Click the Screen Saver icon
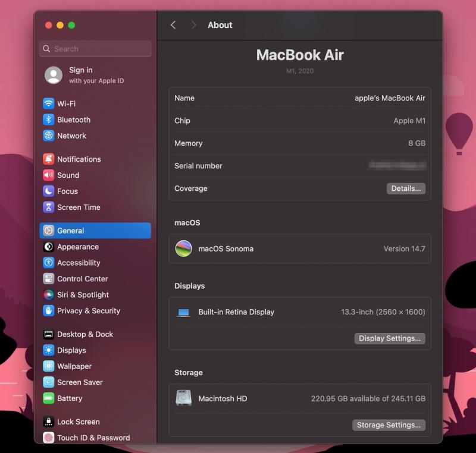Viewport: 476px width, 453px height. coord(48,382)
